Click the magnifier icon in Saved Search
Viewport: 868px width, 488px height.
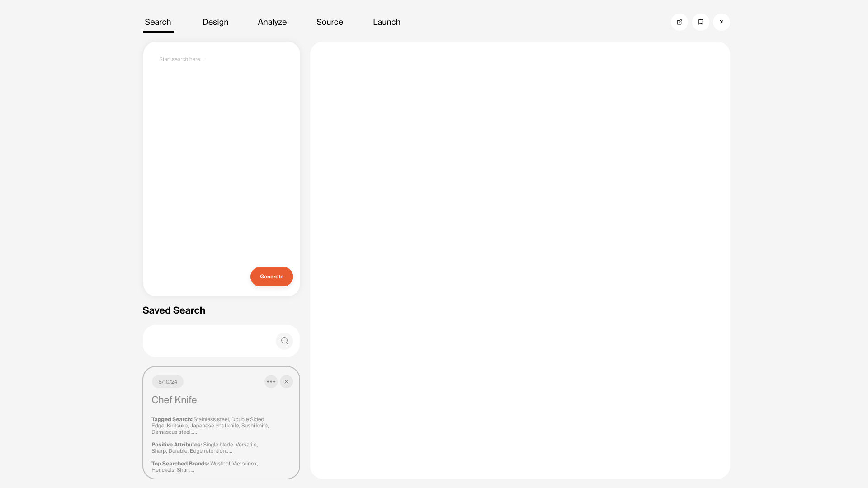coord(284,341)
